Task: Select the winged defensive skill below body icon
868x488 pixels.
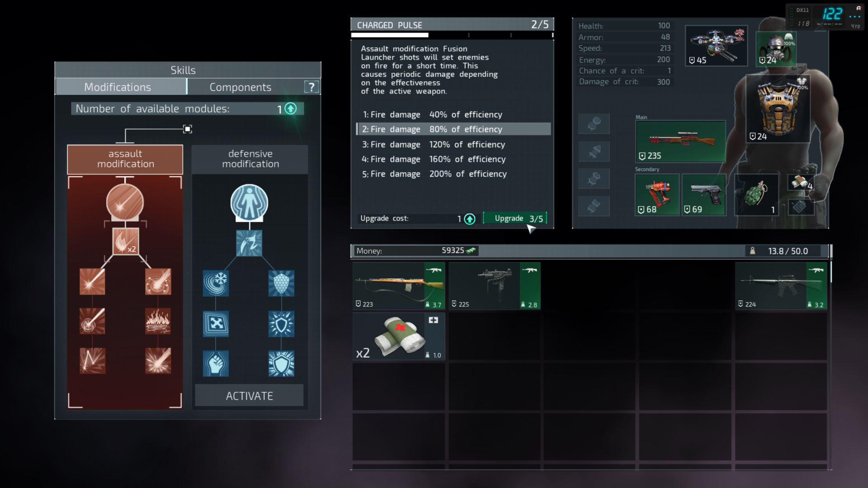Action: (249, 243)
